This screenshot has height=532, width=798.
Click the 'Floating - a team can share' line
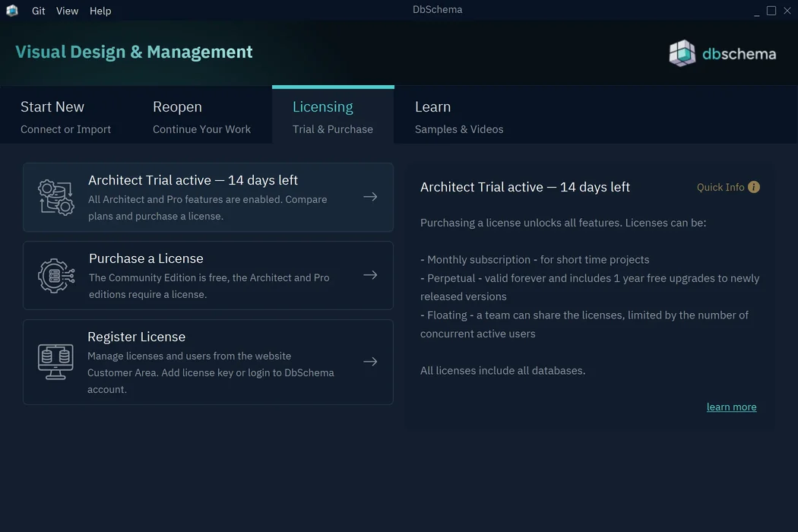tap(584, 325)
